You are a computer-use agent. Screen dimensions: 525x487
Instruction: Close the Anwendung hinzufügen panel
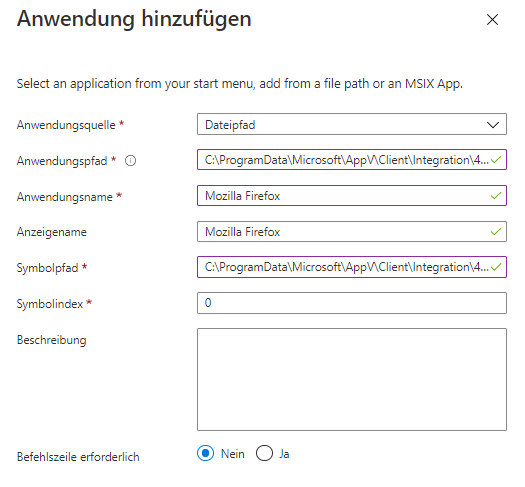tap(492, 19)
